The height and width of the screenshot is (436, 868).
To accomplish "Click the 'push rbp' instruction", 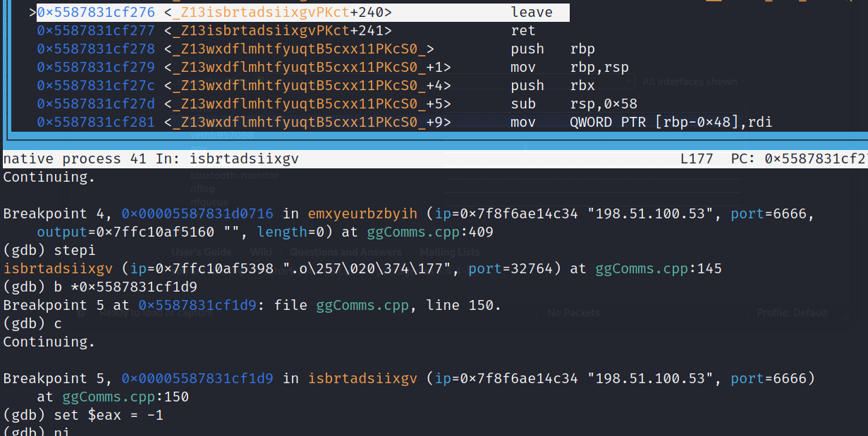I will (553, 49).
